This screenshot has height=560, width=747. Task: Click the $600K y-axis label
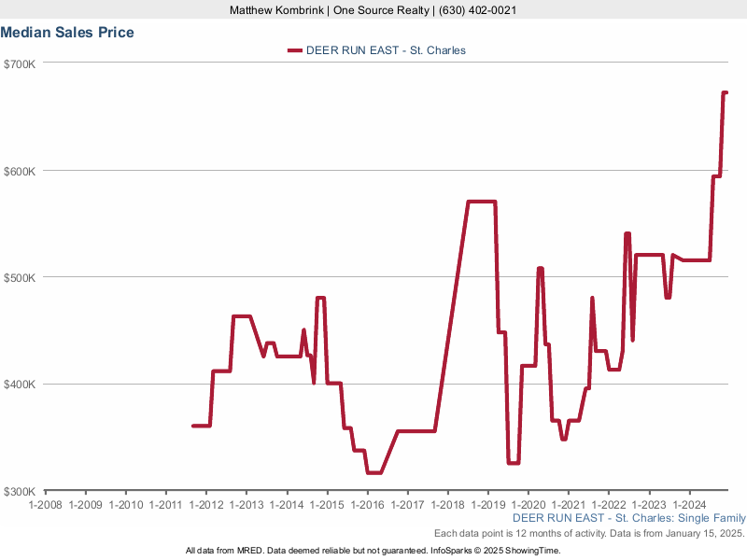[x=20, y=172]
